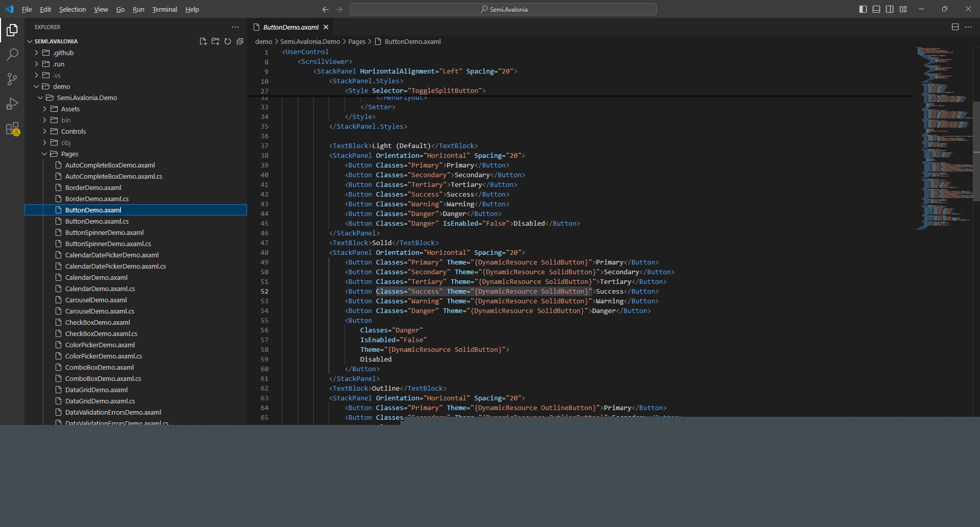
Task: Toggle the primary side bar visibility
Action: tap(863, 9)
